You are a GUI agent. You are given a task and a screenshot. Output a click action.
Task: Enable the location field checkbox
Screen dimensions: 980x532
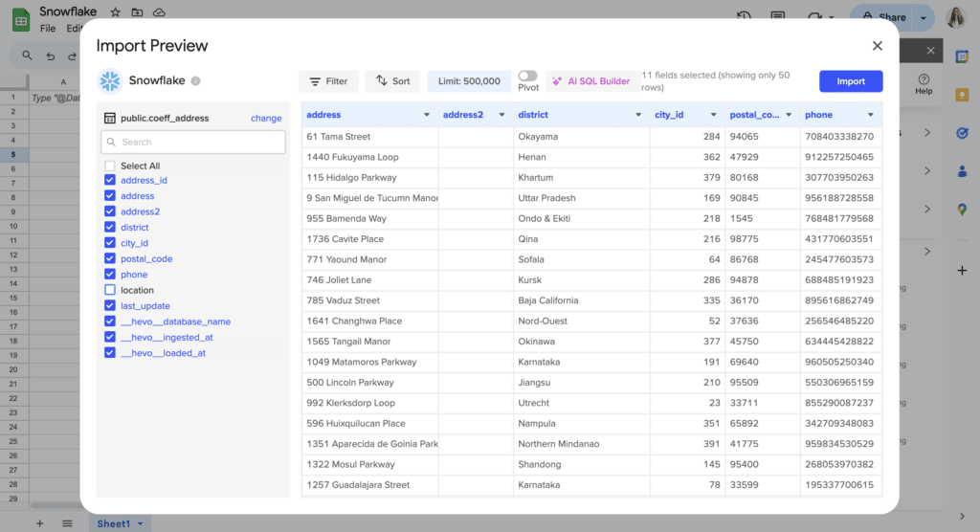(x=110, y=290)
